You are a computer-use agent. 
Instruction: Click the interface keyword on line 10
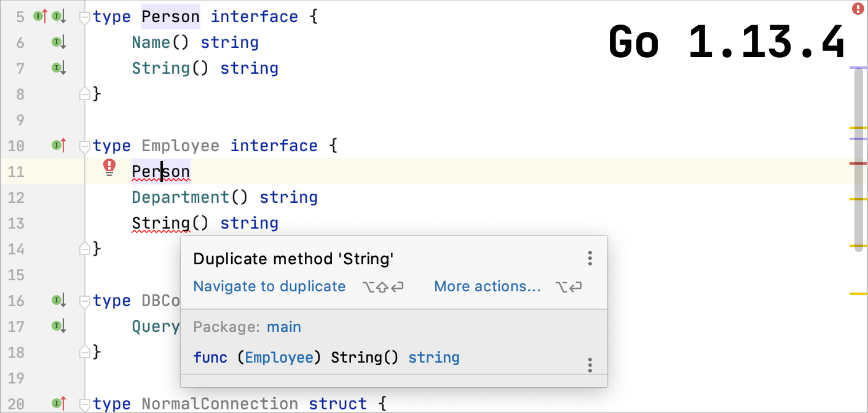coord(274,146)
